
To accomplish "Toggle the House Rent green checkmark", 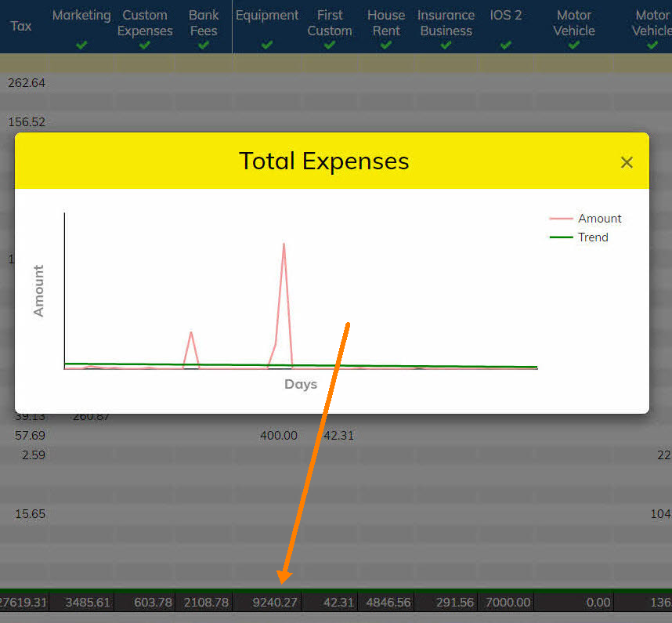I will [385, 45].
